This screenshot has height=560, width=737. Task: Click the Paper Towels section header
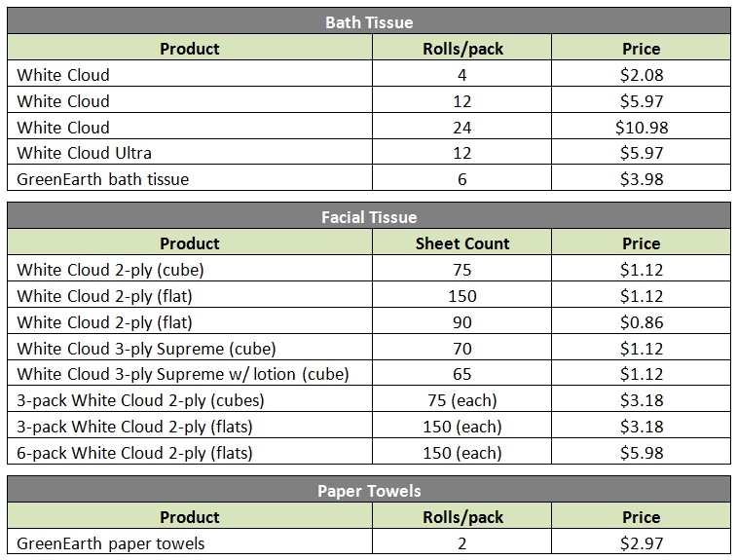coord(368,491)
